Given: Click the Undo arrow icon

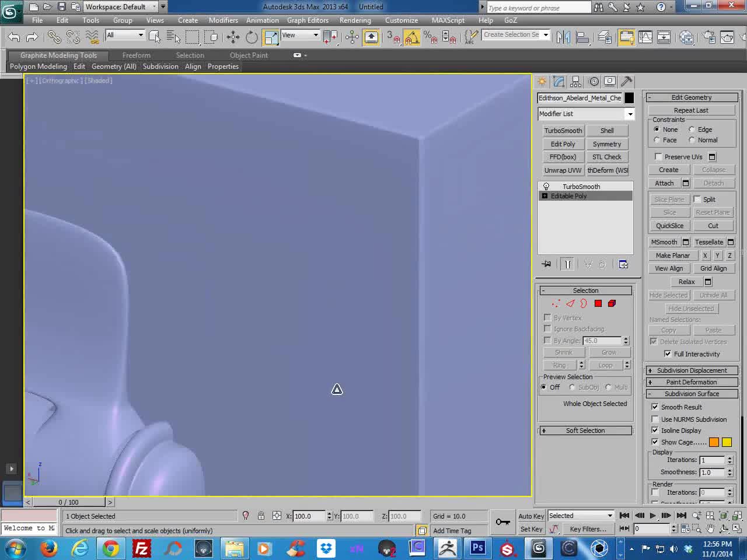Looking at the screenshot, I should (x=14, y=37).
